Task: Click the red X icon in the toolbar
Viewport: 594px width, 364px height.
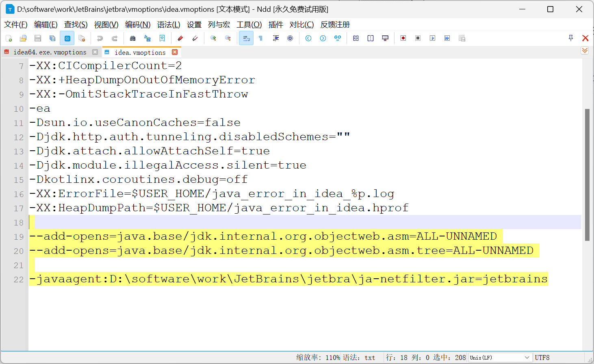Action: pyautogui.click(x=585, y=38)
